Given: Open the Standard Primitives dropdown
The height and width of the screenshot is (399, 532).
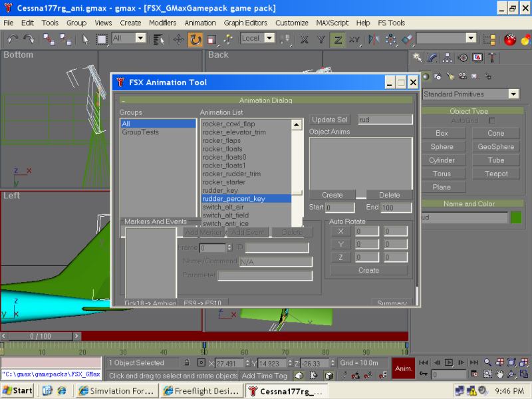Looking at the screenshot, I should click(x=513, y=94).
